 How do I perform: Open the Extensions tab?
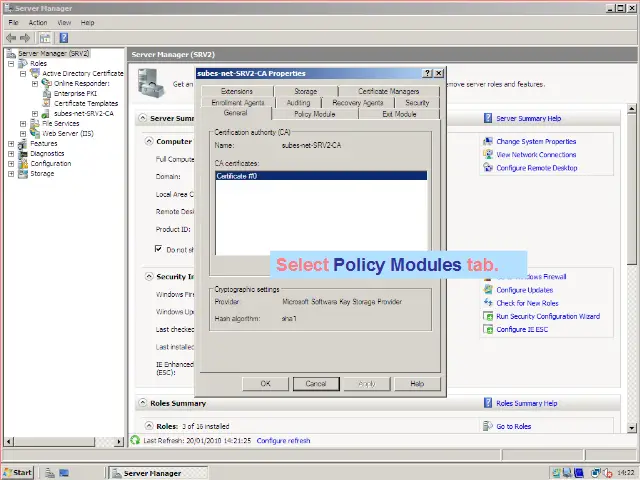pos(237,91)
